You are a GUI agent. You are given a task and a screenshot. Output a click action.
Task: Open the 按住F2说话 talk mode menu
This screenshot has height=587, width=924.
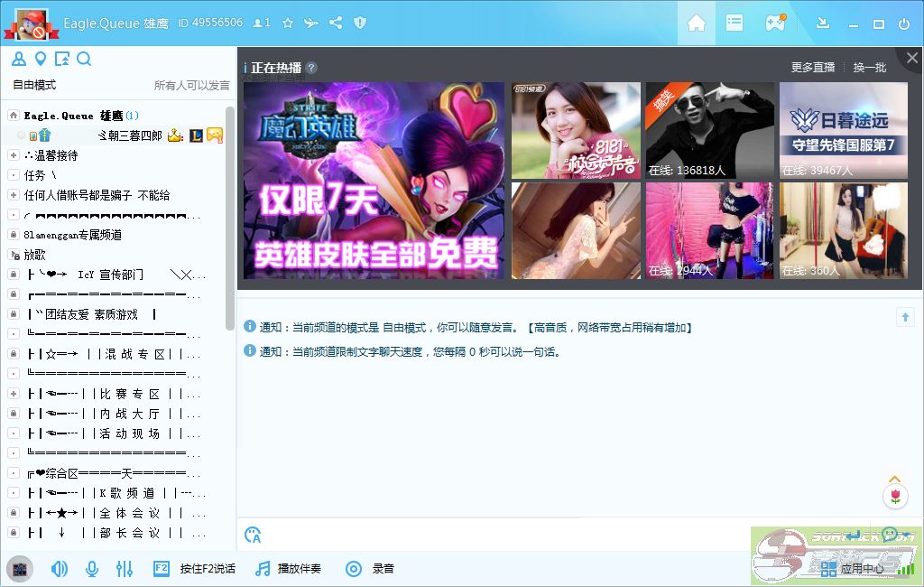pyautogui.click(x=195, y=569)
